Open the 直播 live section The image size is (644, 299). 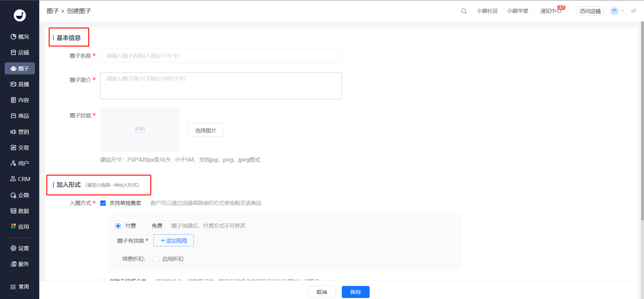(20, 84)
